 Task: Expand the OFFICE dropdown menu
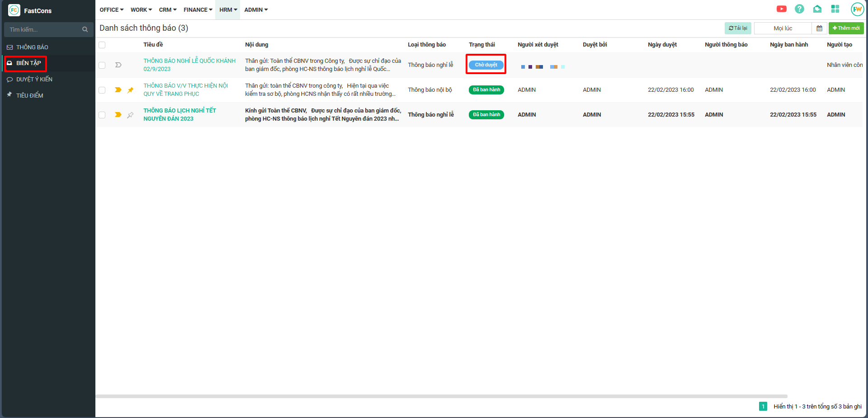coord(111,10)
